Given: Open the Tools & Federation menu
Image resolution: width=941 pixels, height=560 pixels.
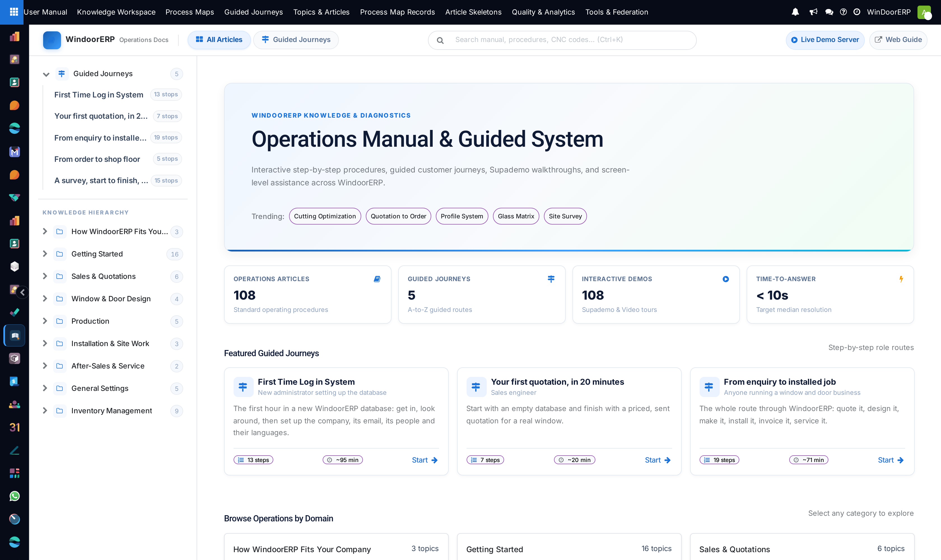Looking at the screenshot, I should [616, 12].
